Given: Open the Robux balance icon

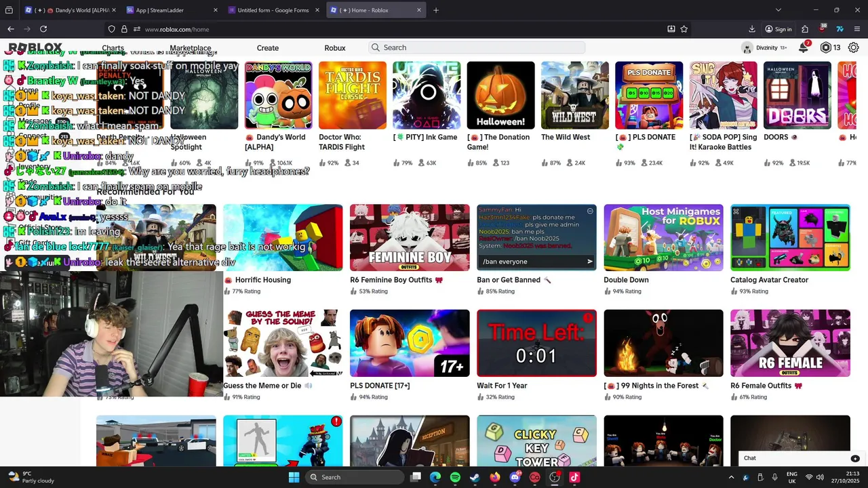Looking at the screenshot, I should point(825,47).
